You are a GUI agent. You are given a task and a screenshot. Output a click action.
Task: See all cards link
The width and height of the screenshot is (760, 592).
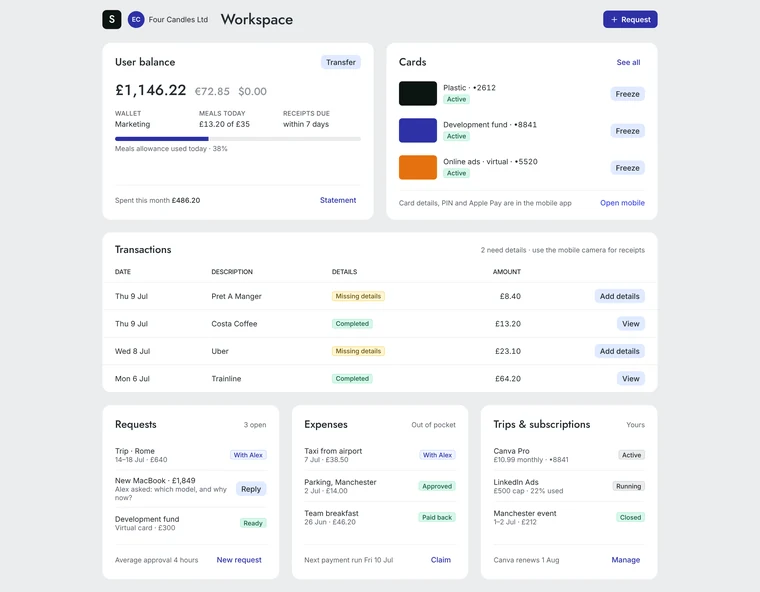pyautogui.click(x=628, y=62)
